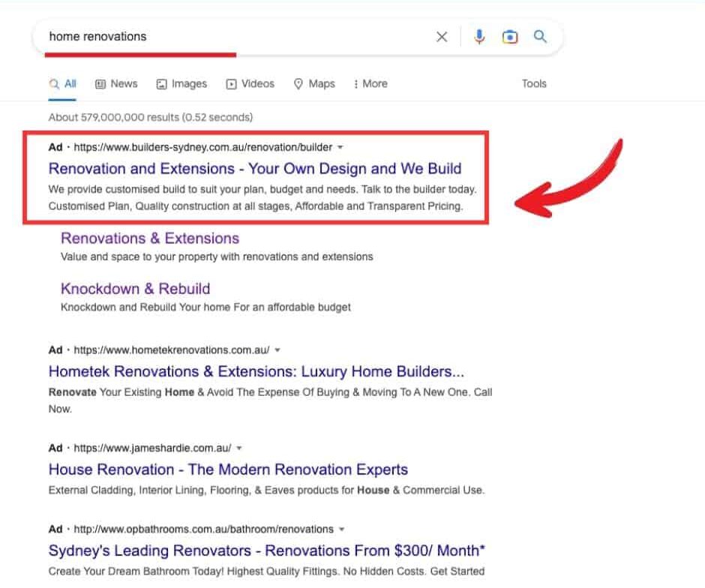
Task: Expand dropdown arrow beside jameshardie.com.au URL
Action: [x=239, y=448]
